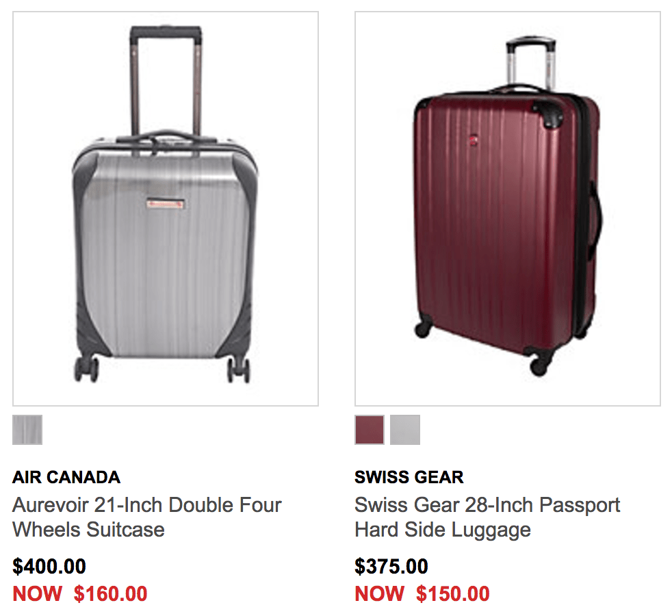672x616 pixels.
Task: Click the NOW $160.00 sale price
Action: pos(79,593)
